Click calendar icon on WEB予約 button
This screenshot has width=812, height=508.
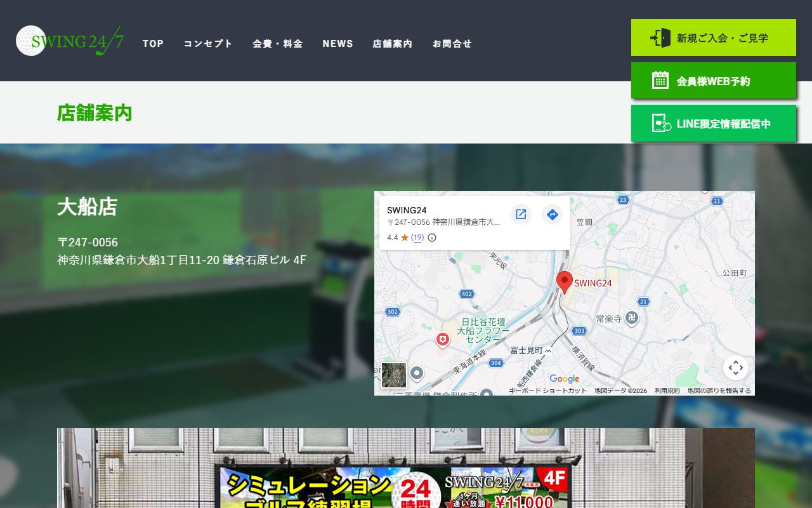660,81
